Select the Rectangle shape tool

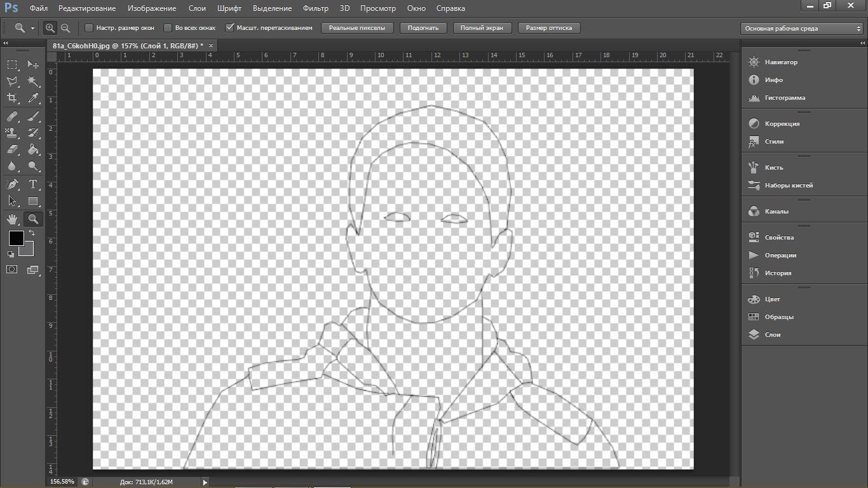pos(33,201)
